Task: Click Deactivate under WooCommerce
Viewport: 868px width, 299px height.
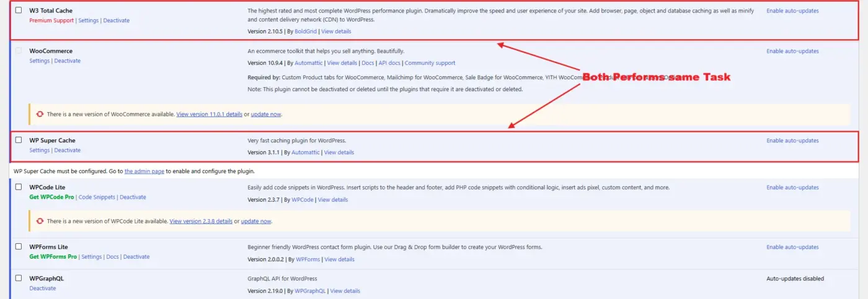Action: coord(67,61)
